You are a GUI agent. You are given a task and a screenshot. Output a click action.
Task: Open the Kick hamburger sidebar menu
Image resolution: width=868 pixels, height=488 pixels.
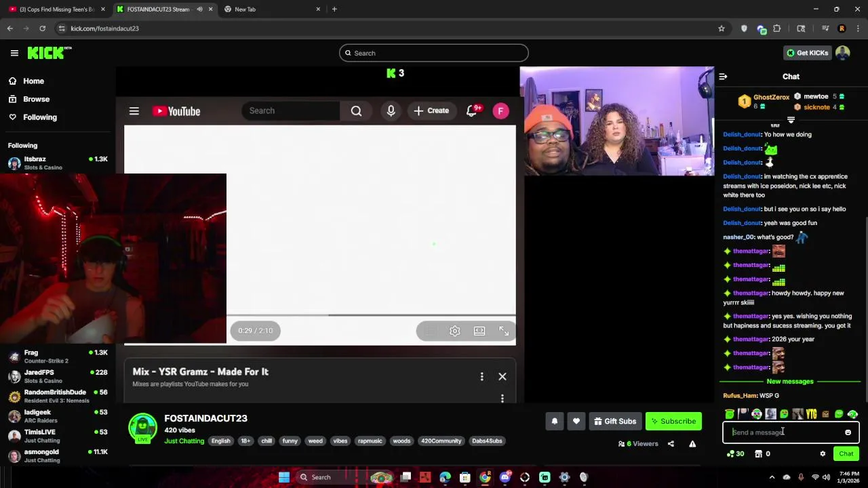tap(14, 53)
